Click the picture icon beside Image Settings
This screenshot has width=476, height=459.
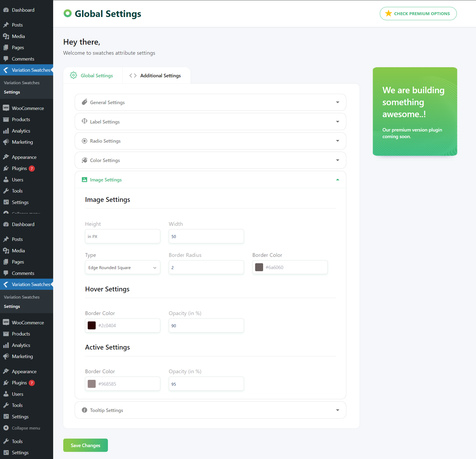click(x=85, y=180)
